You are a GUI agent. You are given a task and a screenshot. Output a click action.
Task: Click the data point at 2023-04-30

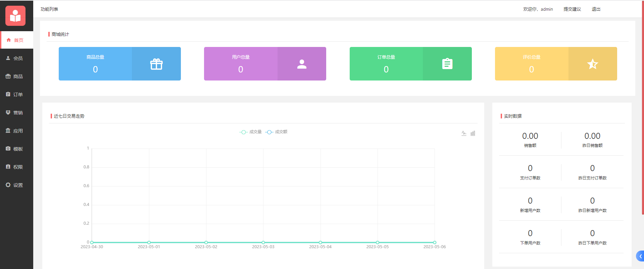(92, 242)
